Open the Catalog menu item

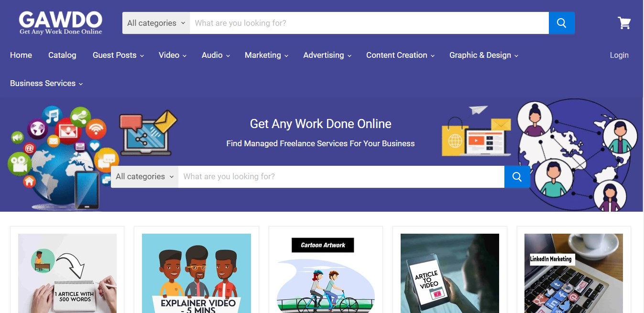tap(62, 55)
